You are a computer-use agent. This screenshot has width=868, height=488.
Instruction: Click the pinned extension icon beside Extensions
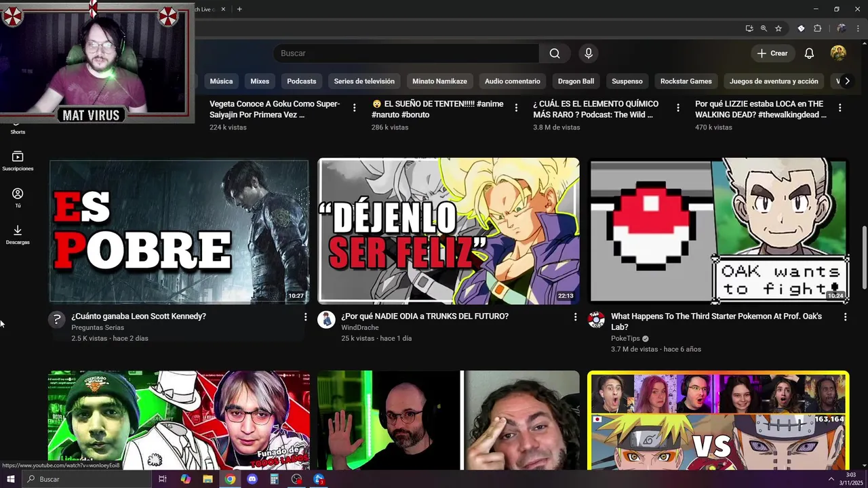tap(801, 28)
